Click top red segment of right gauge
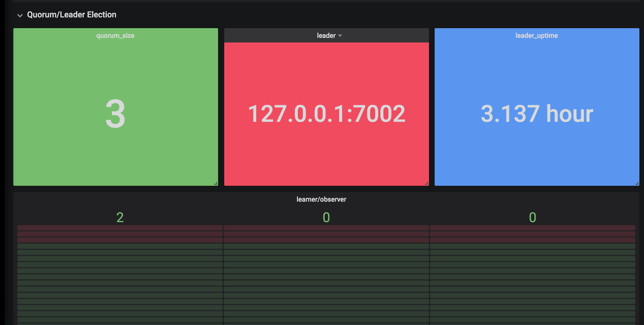This screenshot has height=325, width=644. [532, 227]
